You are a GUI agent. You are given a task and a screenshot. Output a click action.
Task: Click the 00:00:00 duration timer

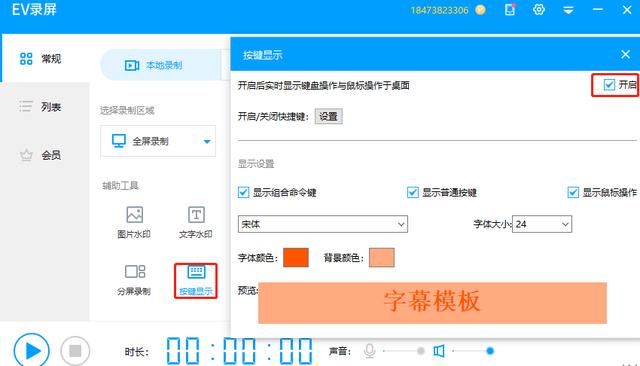[x=240, y=350]
